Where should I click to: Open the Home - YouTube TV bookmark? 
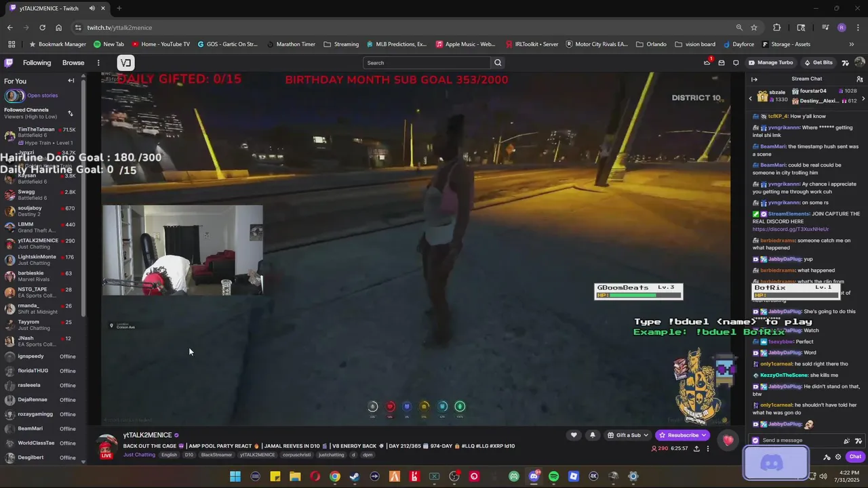(161, 44)
